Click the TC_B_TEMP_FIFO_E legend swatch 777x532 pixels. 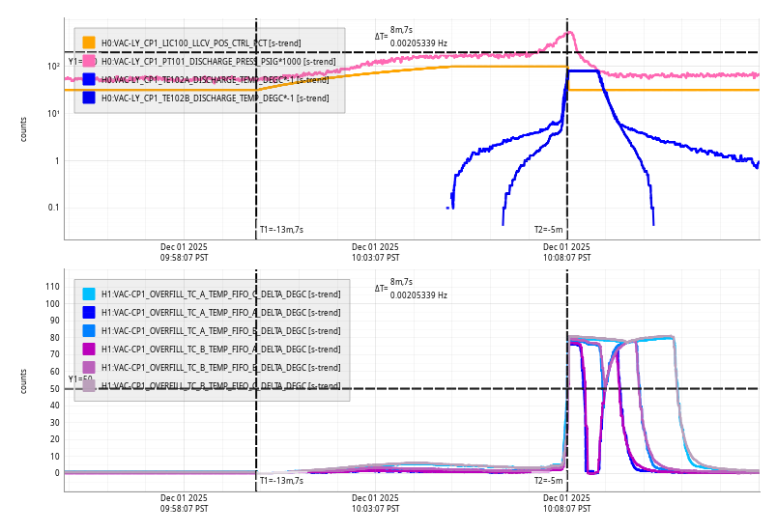(x=89, y=368)
